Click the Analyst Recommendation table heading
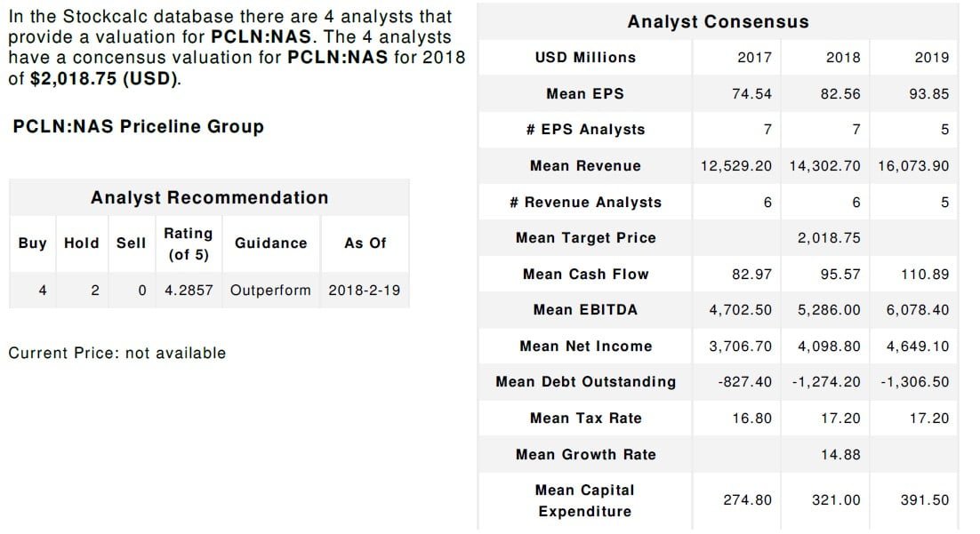The height and width of the screenshot is (534, 980). coord(209,198)
